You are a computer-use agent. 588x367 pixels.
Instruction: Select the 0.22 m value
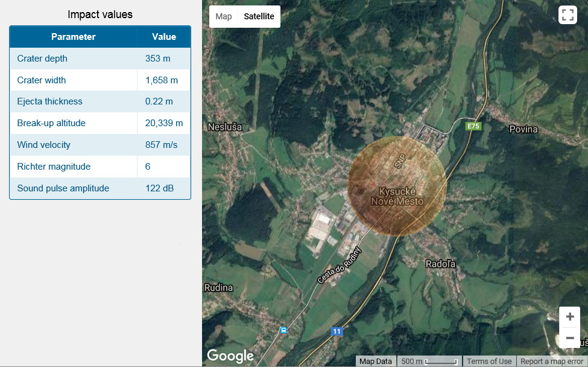pos(159,101)
